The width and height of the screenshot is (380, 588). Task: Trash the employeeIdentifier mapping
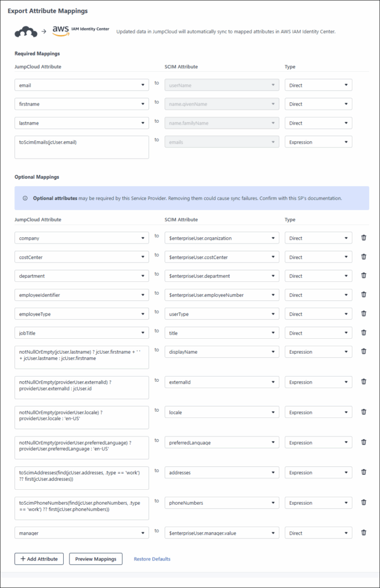point(363,295)
